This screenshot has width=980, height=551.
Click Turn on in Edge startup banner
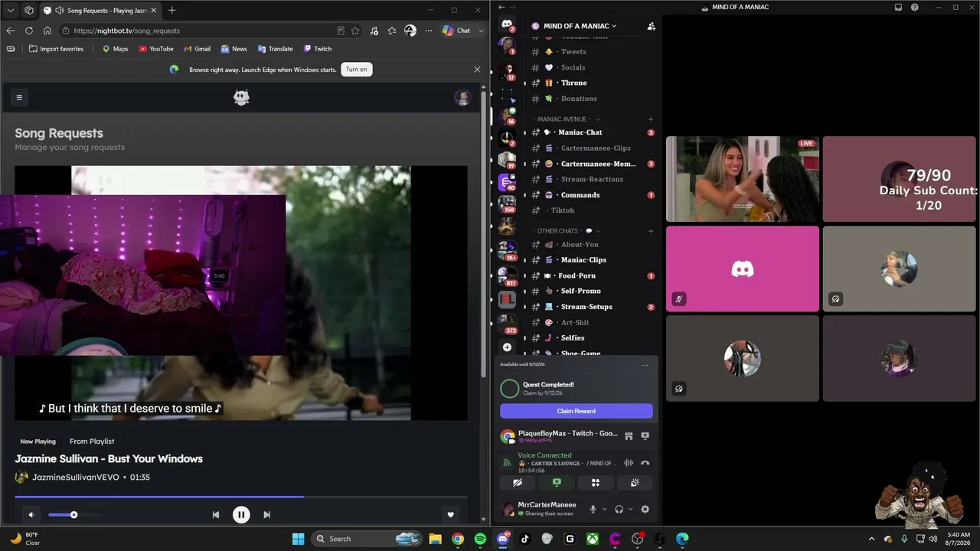point(357,70)
